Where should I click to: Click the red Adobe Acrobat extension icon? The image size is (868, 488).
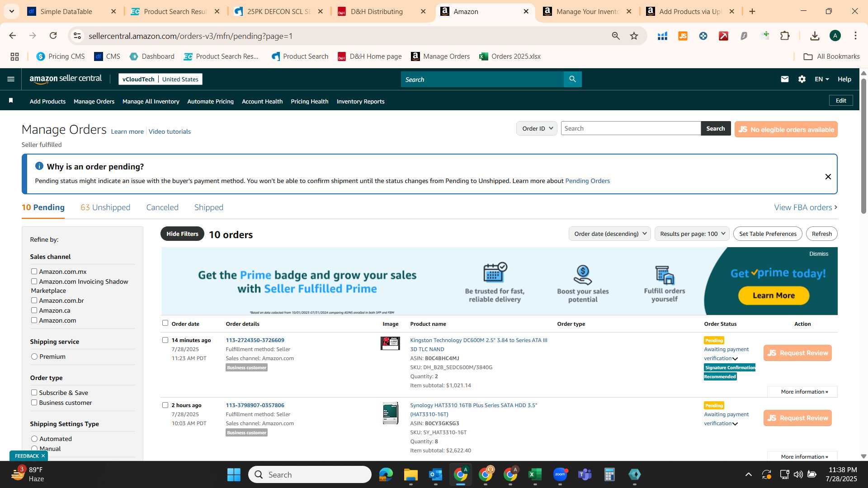click(723, 36)
